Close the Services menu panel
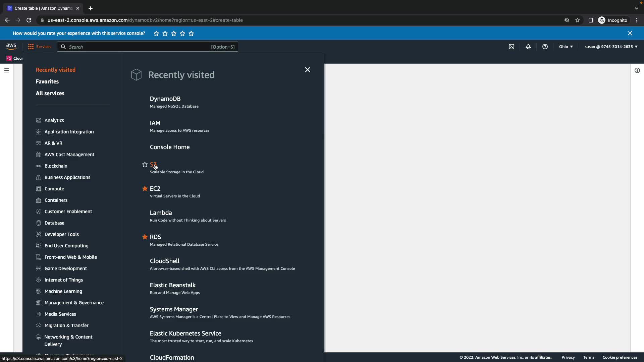 point(307,70)
